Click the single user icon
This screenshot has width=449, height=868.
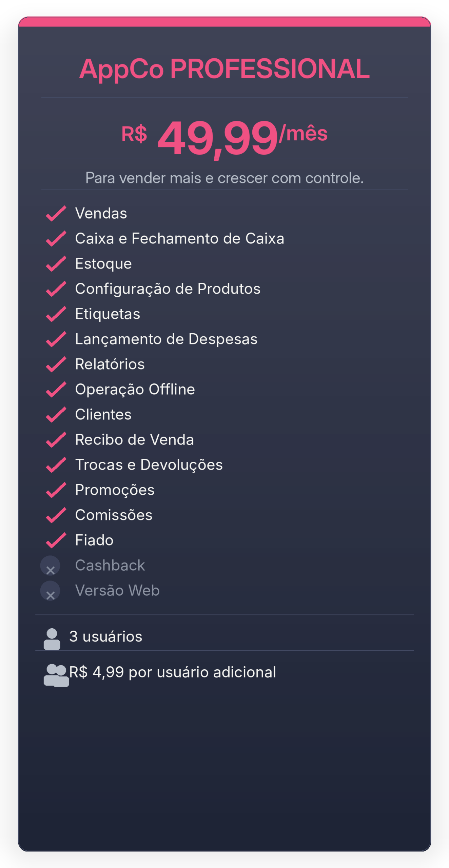52,639
